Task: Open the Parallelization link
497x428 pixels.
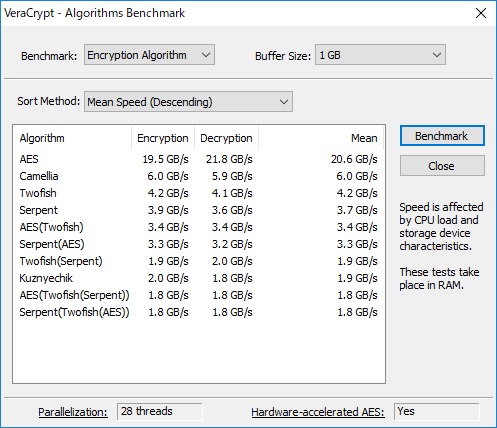Action: click(x=73, y=412)
